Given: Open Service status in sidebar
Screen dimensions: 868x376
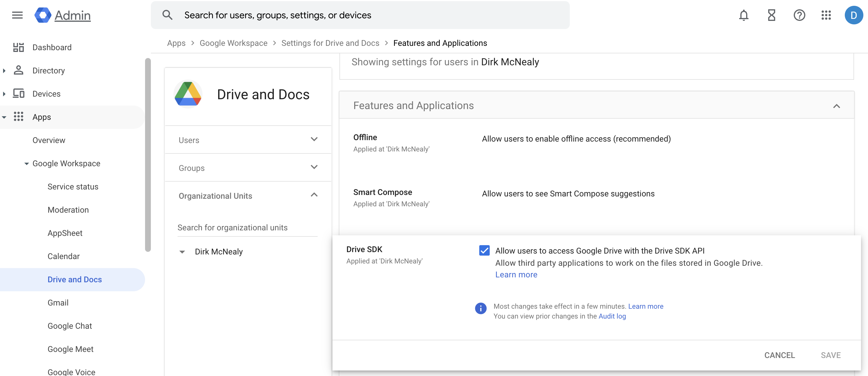Looking at the screenshot, I should (x=73, y=187).
